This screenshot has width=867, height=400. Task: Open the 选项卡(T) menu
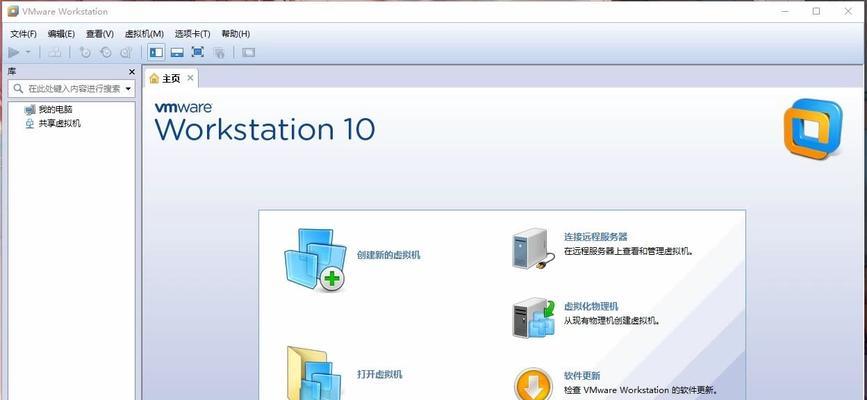tap(192, 34)
